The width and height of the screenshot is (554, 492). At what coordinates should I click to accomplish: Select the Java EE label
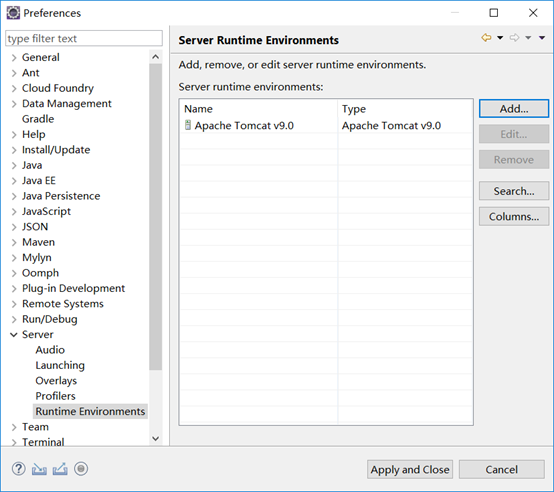(x=39, y=181)
